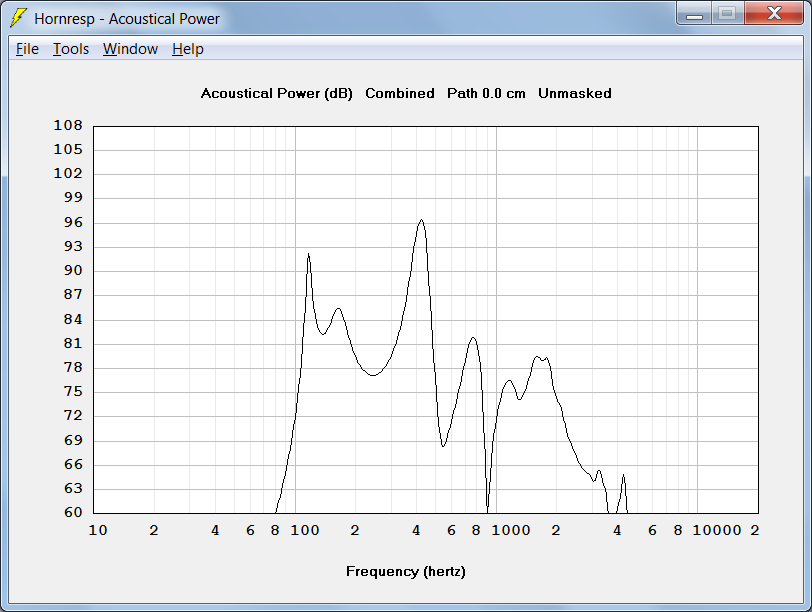The height and width of the screenshot is (612, 812).
Task: Click the Hornresp lightning bolt icon
Action: point(19,18)
